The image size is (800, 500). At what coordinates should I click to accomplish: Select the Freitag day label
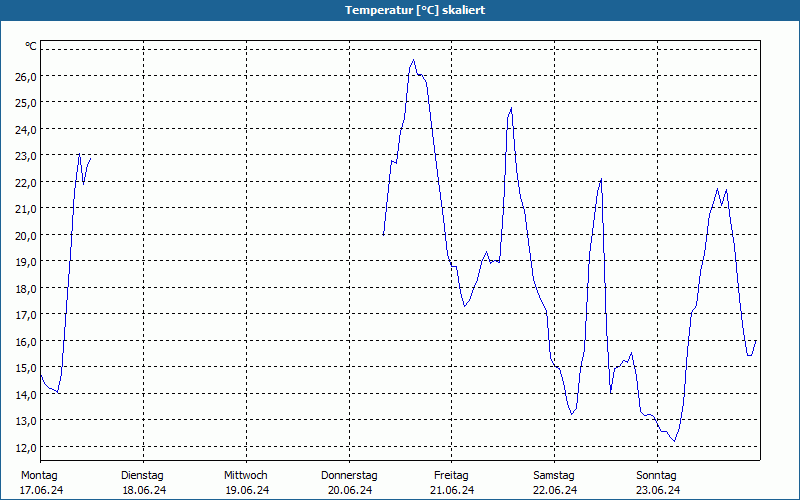pyautogui.click(x=452, y=475)
